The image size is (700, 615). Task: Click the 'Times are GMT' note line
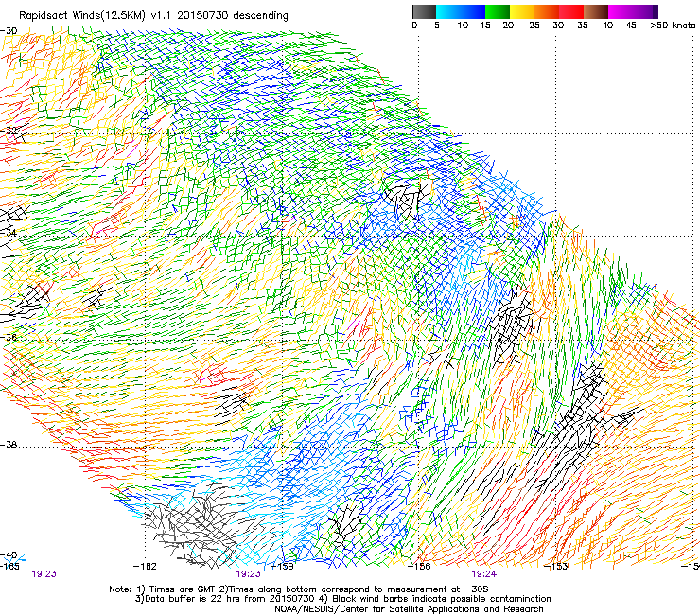299,589
